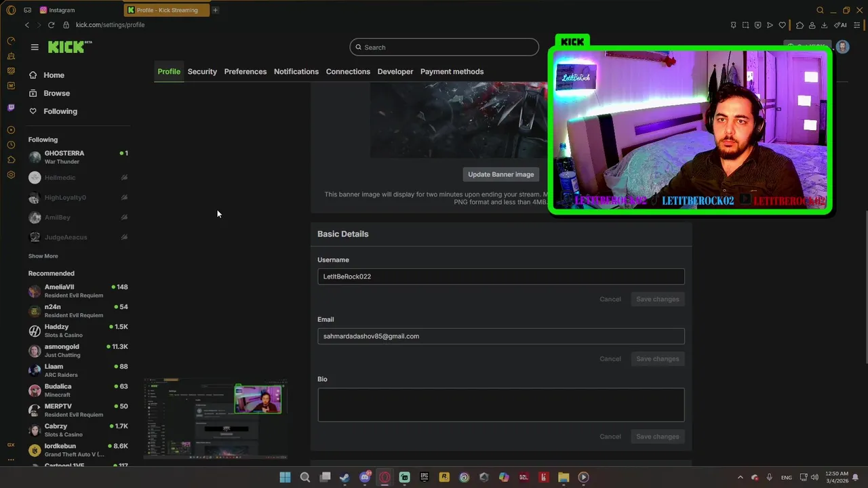Go back to the previous page

(x=26, y=25)
